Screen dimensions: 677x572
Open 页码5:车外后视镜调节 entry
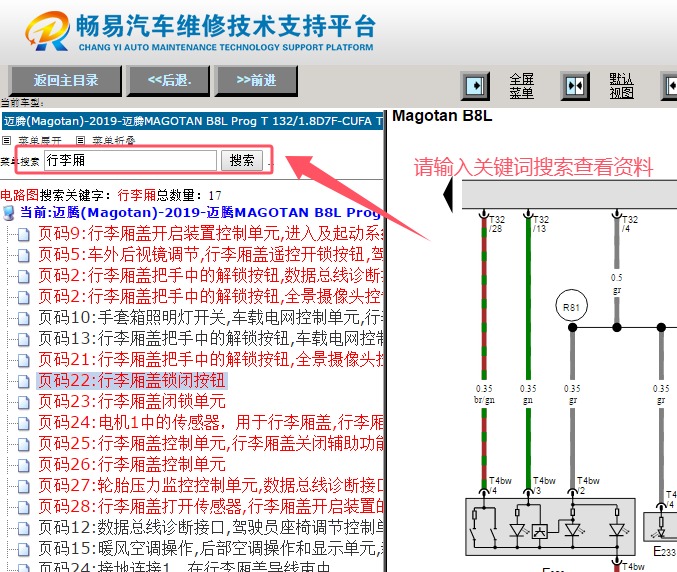tap(211, 254)
